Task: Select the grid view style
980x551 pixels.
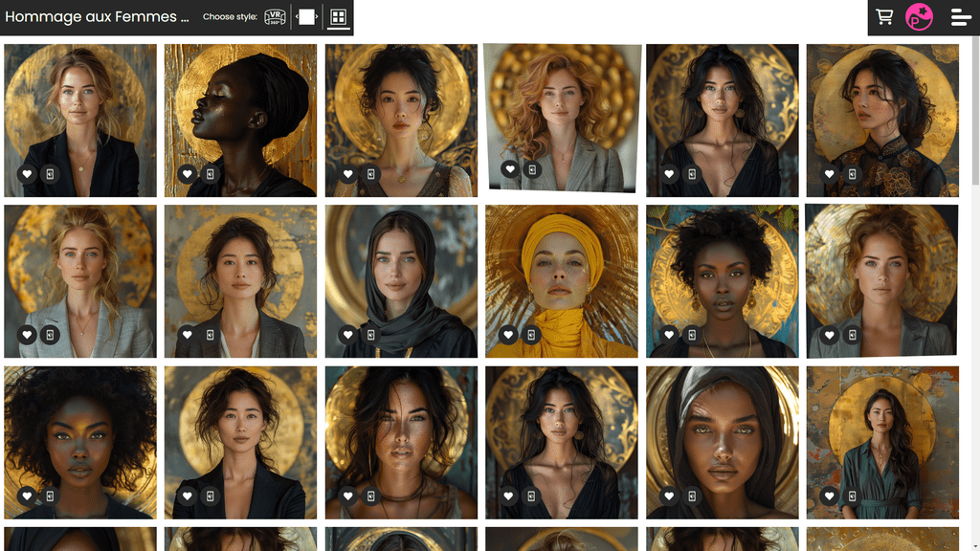Action: coord(338,17)
